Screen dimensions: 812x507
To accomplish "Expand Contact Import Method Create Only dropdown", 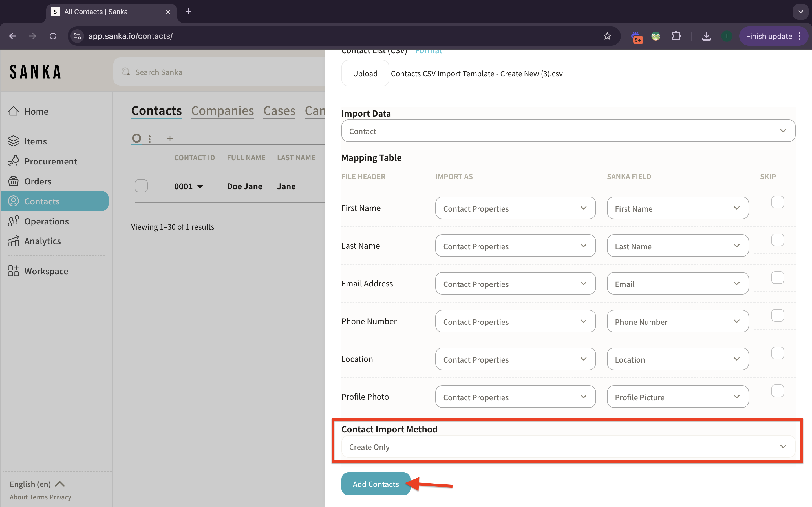I will 568,447.
